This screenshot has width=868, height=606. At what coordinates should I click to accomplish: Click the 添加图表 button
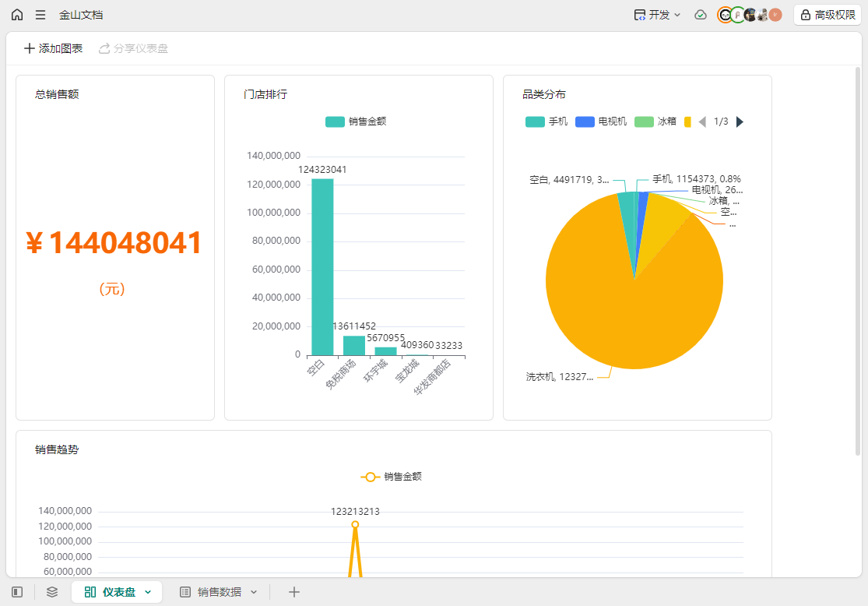[53, 49]
